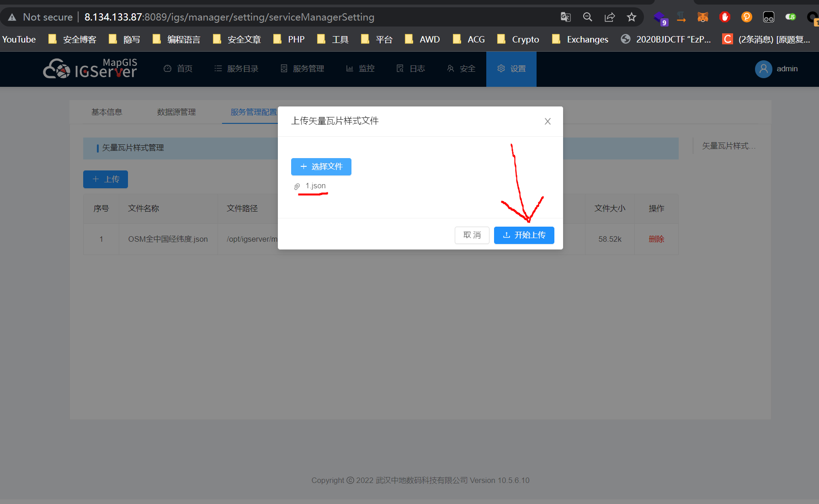Click the browser address bar URL
819x504 pixels.
pos(229,17)
